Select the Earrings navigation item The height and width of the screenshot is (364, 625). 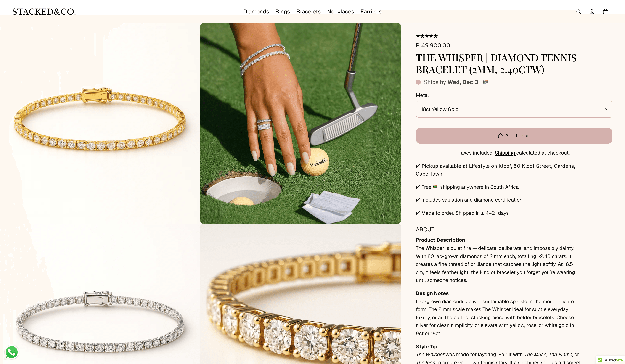click(371, 12)
